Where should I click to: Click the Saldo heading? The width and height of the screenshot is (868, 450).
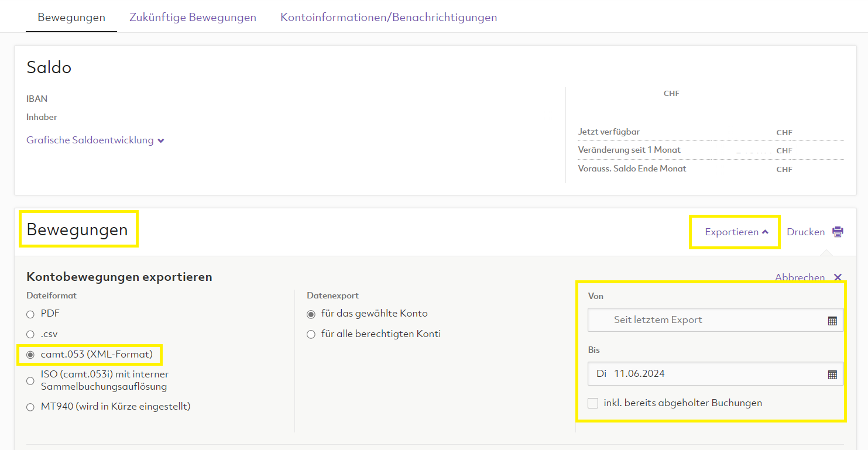coord(49,67)
